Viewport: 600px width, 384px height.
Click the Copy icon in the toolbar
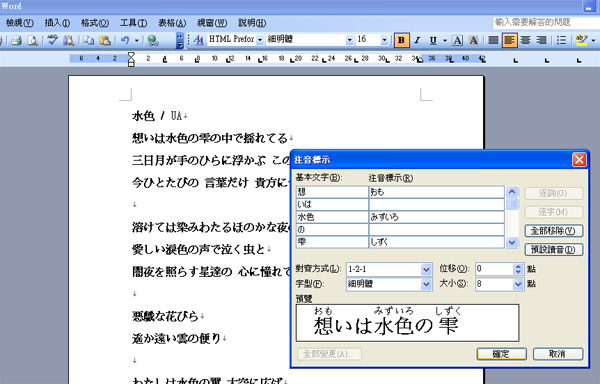89,40
